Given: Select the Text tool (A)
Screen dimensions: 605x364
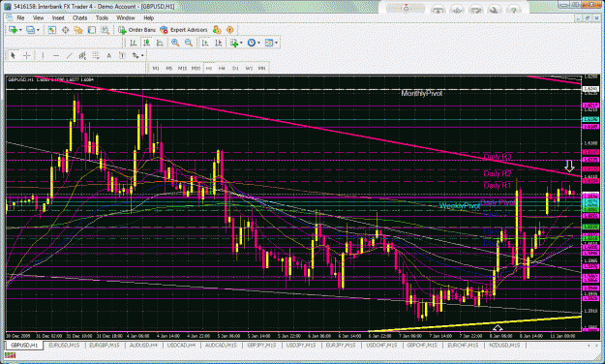Looking at the screenshot, I should click(x=108, y=55).
